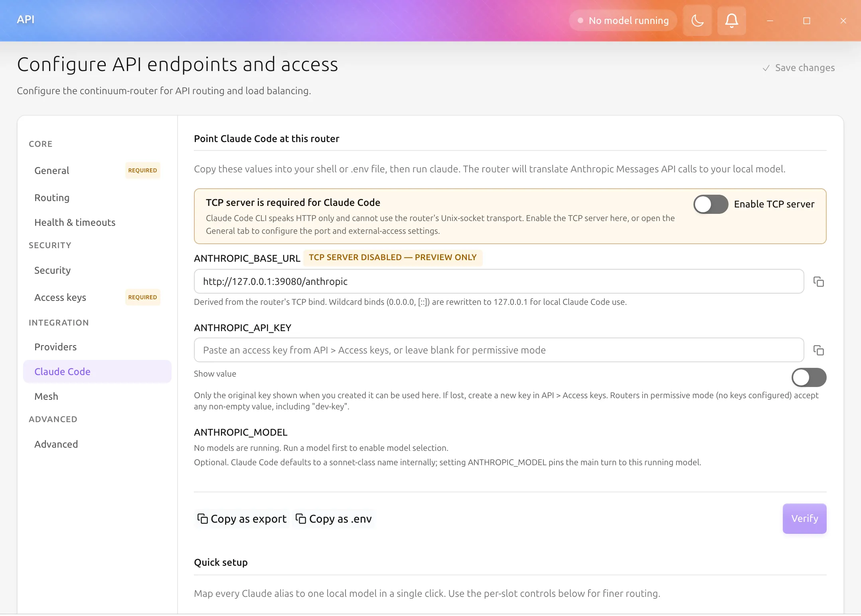Open notifications with the bell icon
This screenshot has width=861, height=616.
[731, 20]
